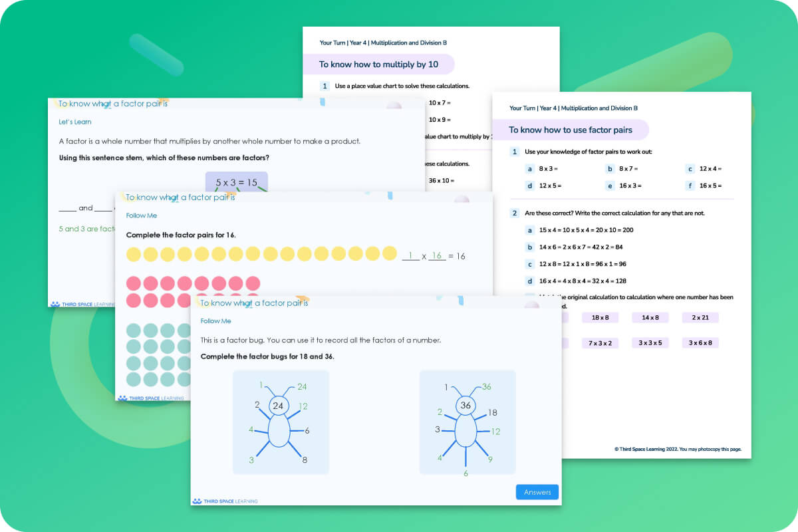Click a yellow counter in the factor pairs array

[x=199, y=253]
